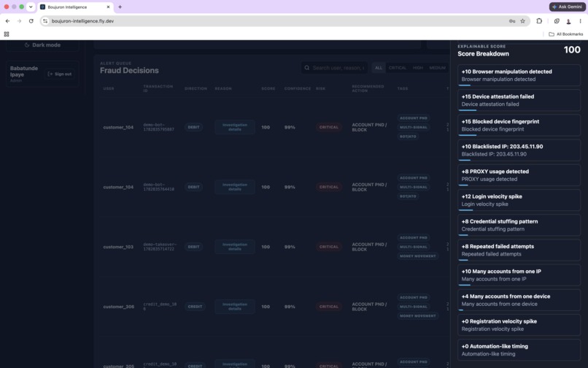The height and width of the screenshot is (368, 588).
Task: Click the Sign out button
Action: [x=59, y=74]
